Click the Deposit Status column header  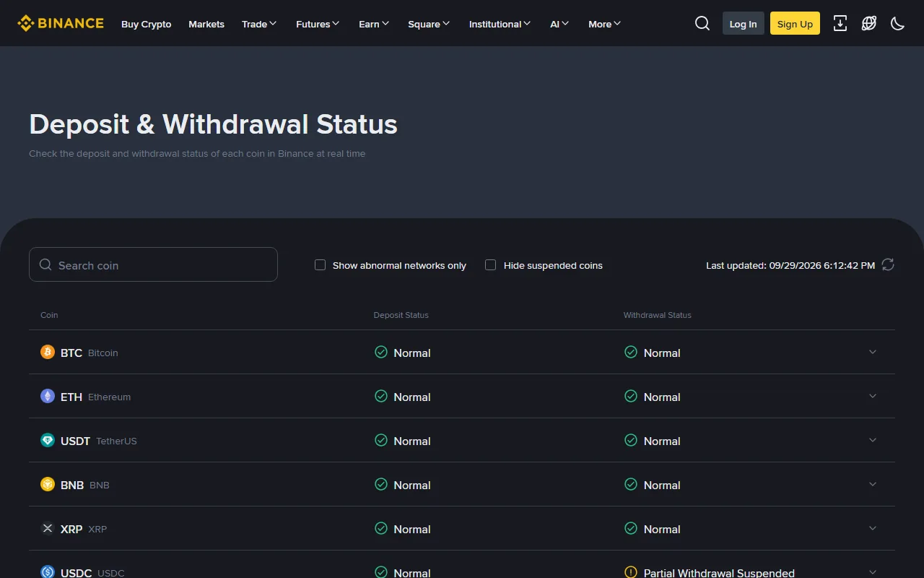pyautogui.click(x=401, y=315)
